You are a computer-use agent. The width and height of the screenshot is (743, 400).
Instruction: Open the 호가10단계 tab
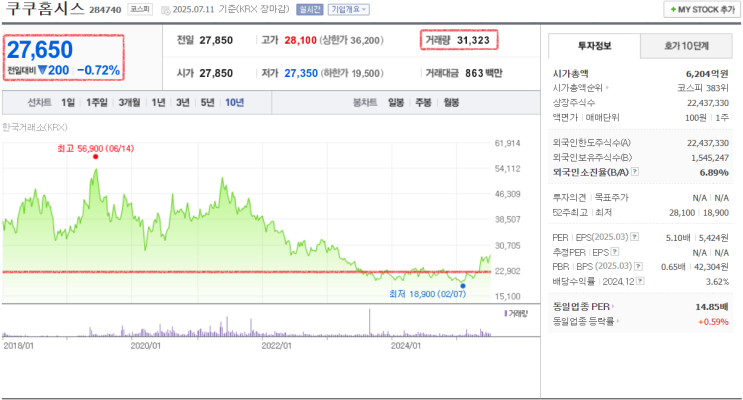click(686, 46)
